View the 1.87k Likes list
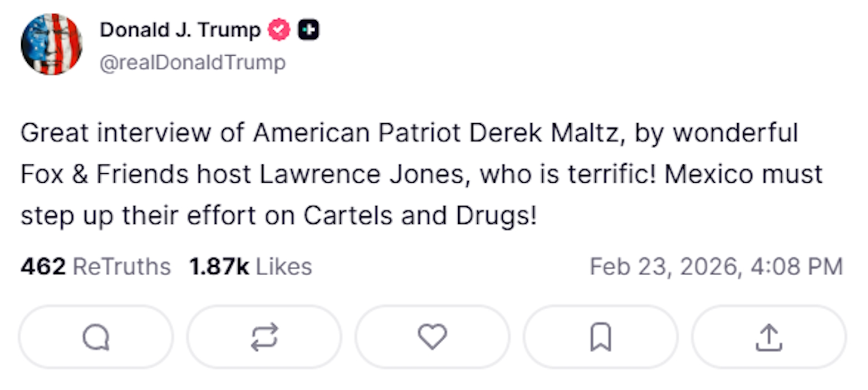Screen dimensions: 868x390 tap(251, 267)
